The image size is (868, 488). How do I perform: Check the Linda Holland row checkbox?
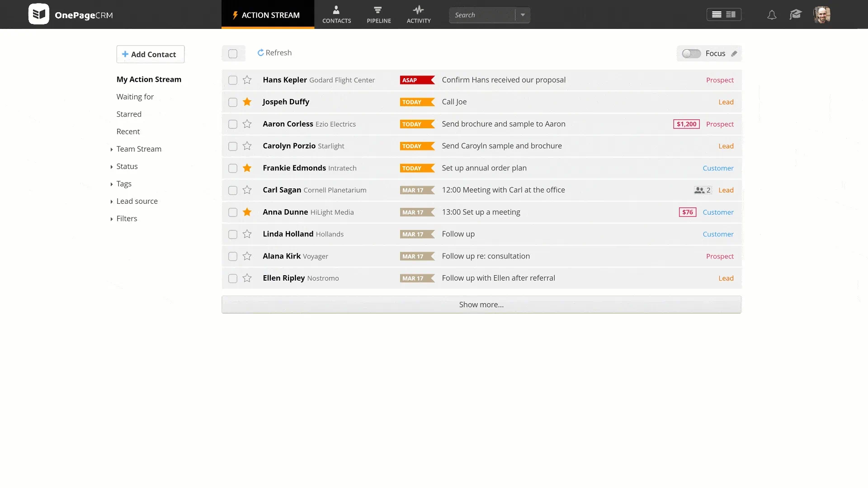[233, 235]
